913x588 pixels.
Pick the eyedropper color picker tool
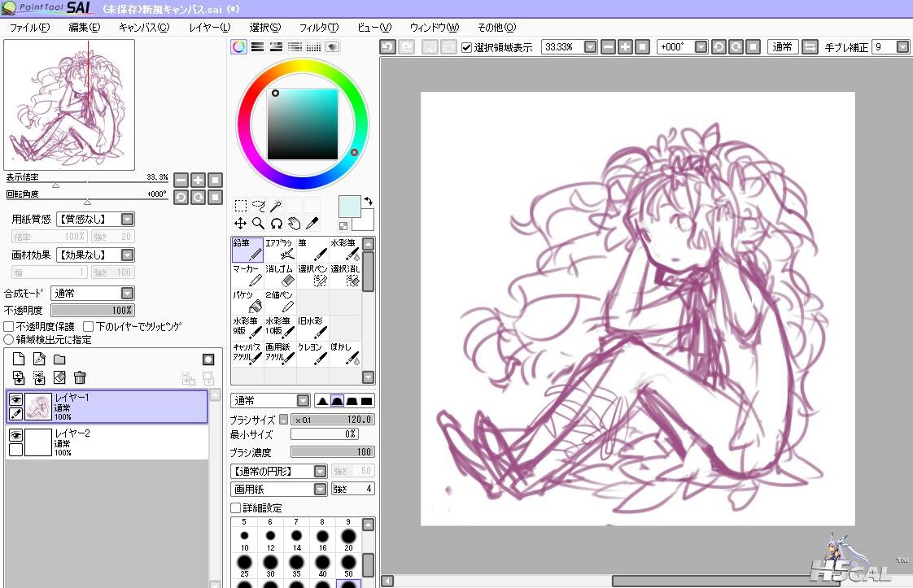[312, 223]
